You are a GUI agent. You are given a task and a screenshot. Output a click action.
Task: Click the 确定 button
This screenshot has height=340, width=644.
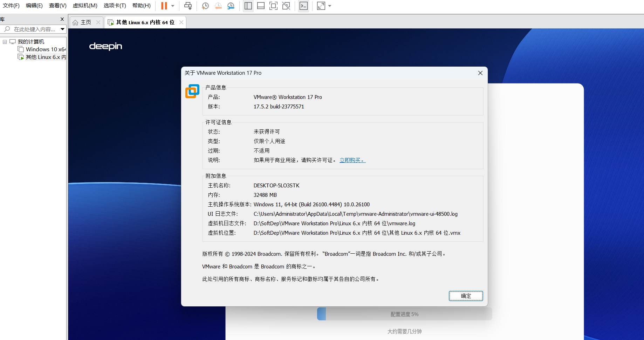[x=466, y=296]
